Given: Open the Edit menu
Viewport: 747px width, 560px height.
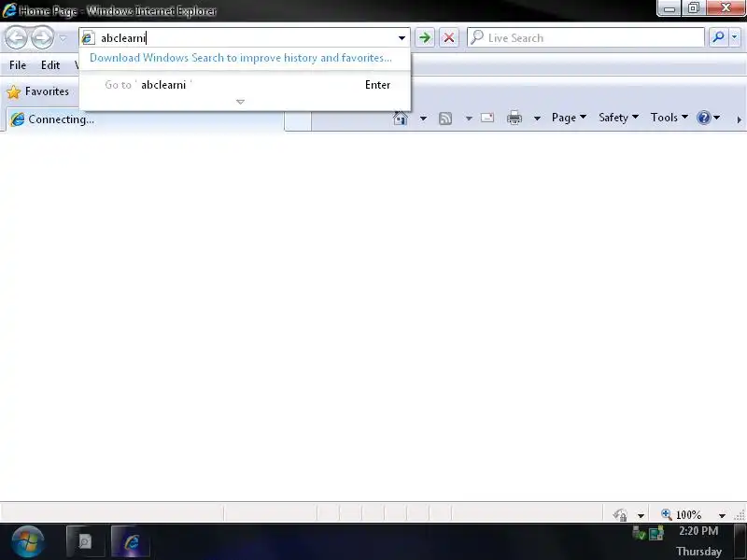Looking at the screenshot, I should [x=50, y=65].
